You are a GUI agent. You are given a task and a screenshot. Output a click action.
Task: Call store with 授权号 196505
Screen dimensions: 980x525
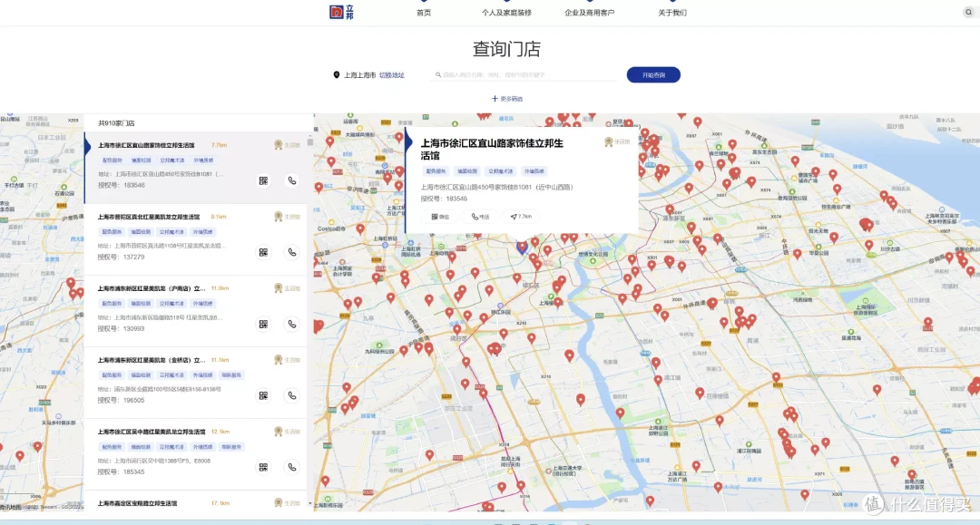click(x=292, y=395)
